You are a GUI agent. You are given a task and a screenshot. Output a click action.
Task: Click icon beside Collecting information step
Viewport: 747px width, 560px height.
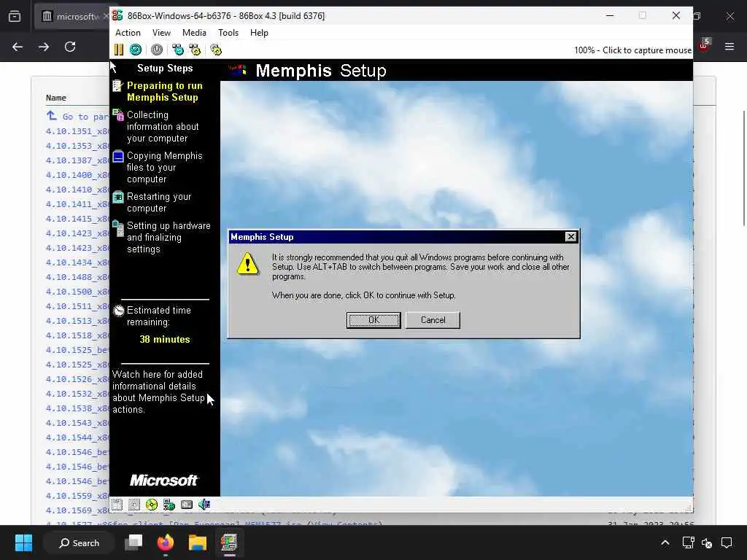(117, 115)
